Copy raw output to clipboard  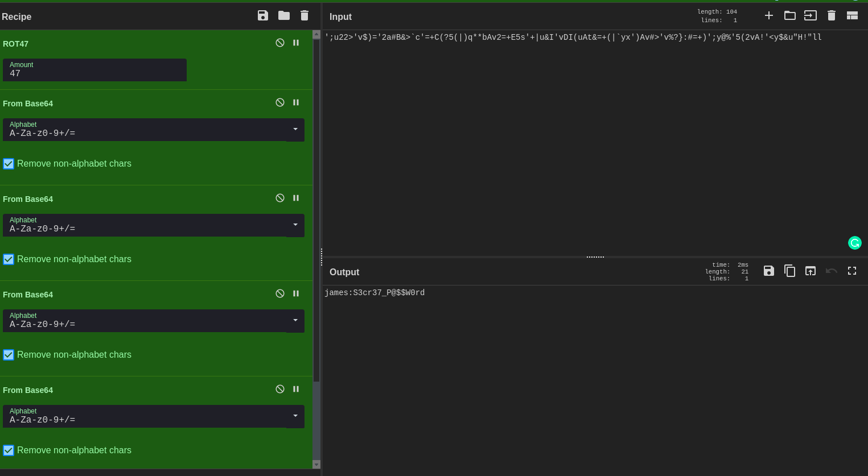tap(790, 271)
